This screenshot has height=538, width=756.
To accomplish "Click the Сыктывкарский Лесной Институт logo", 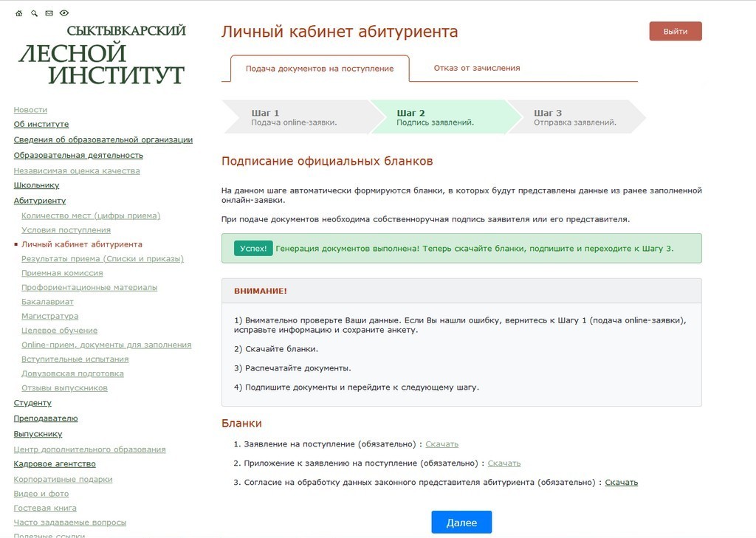I will pos(102,55).
